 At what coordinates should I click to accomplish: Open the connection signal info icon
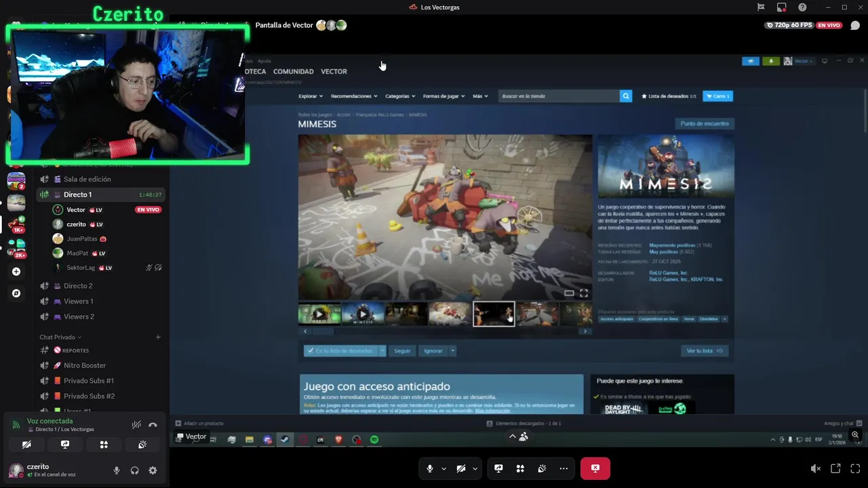point(16,425)
